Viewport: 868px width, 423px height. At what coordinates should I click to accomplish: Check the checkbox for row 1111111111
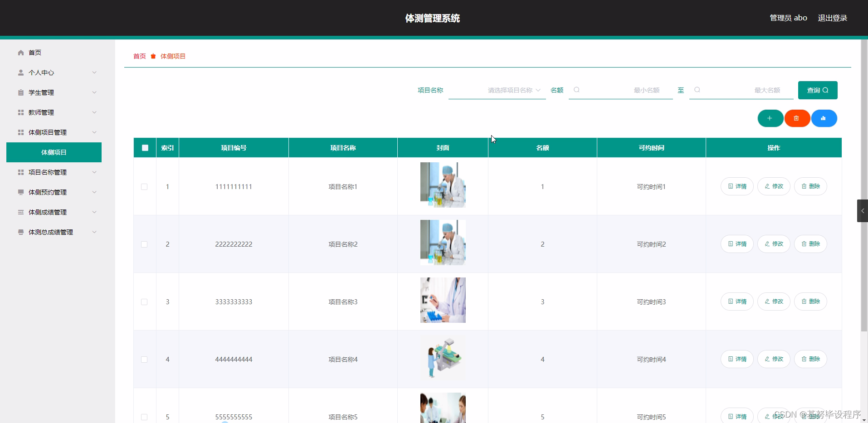144,187
